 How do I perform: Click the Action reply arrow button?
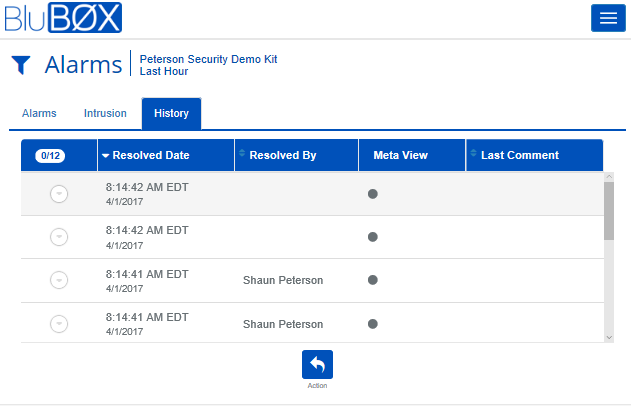pos(317,364)
